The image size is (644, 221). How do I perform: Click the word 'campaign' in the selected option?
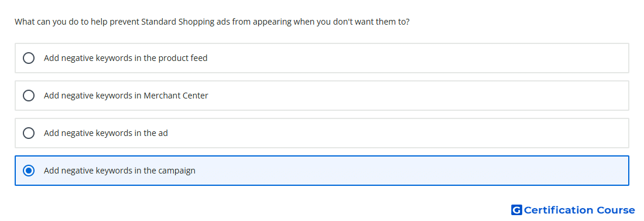[177, 171]
